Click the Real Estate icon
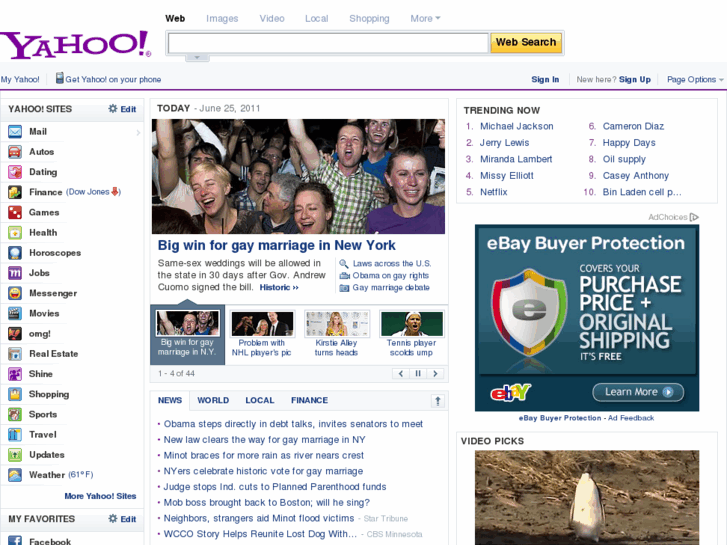This screenshot has height=545, width=727. coord(15,353)
